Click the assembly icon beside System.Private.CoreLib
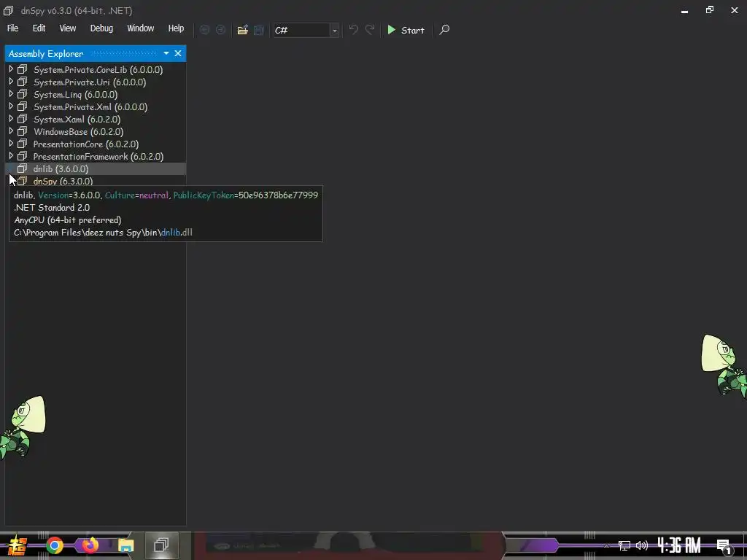The image size is (747, 560). [x=23, y=69]
